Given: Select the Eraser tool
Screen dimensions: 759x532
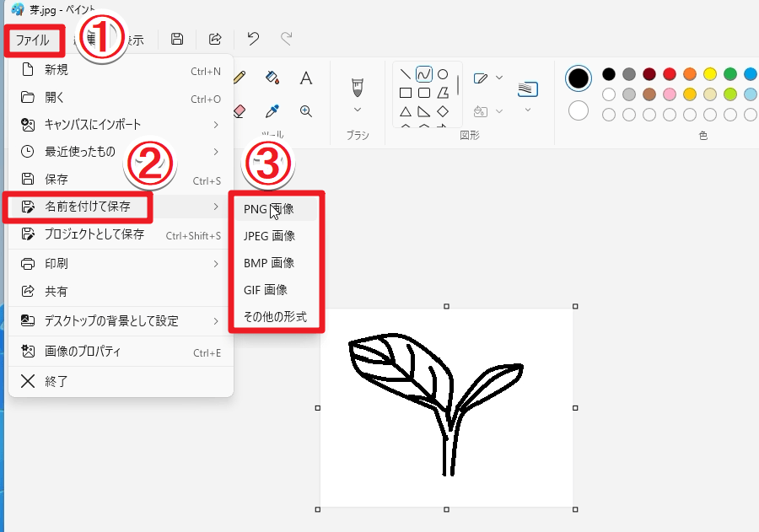Looking at the screenshot, I should click(240, 111).
